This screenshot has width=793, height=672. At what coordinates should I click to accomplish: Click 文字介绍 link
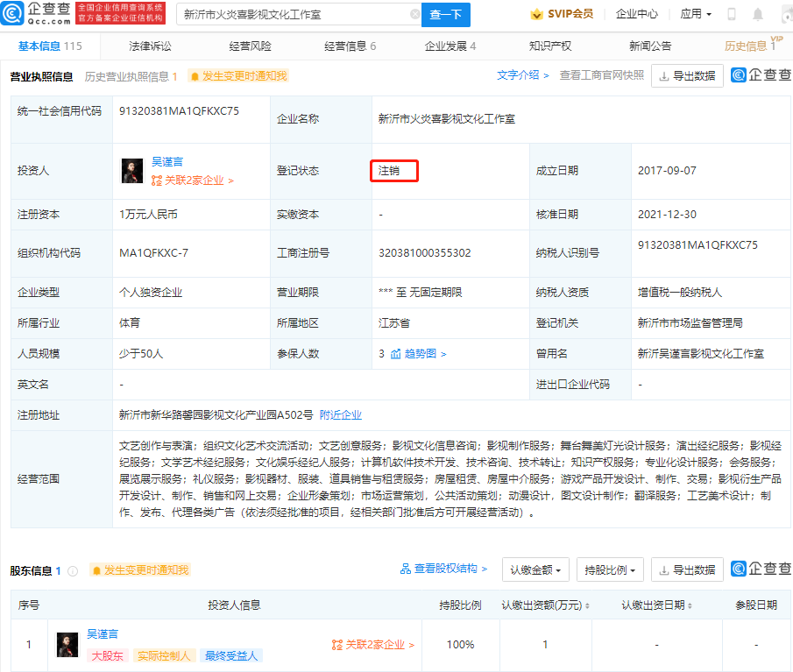click(x=522, y=75)
